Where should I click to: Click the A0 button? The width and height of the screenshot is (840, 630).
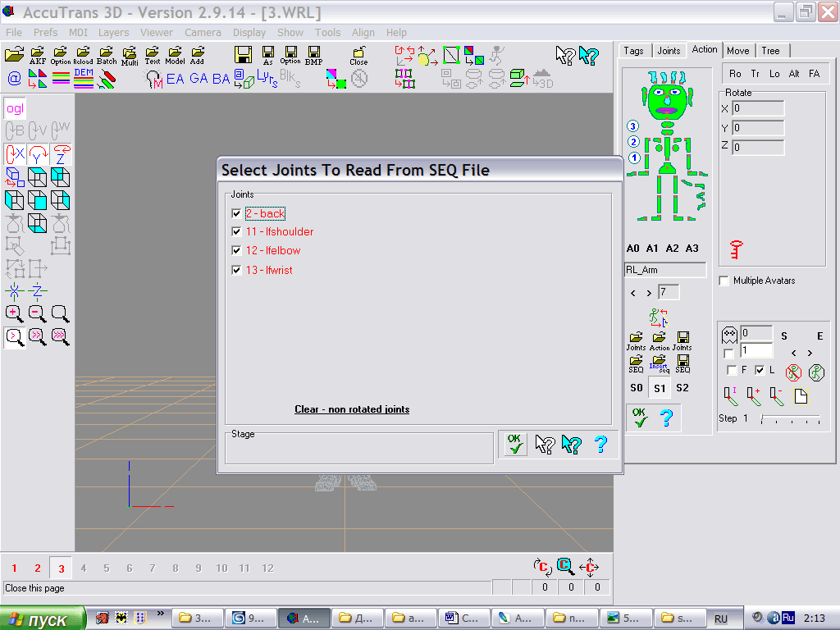(x=632, y=249)
